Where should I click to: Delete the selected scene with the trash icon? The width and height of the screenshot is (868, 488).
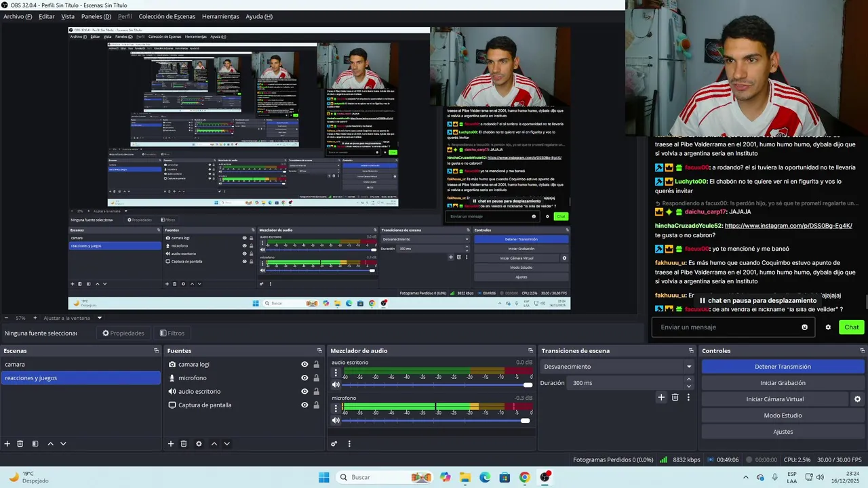(20, 444)
